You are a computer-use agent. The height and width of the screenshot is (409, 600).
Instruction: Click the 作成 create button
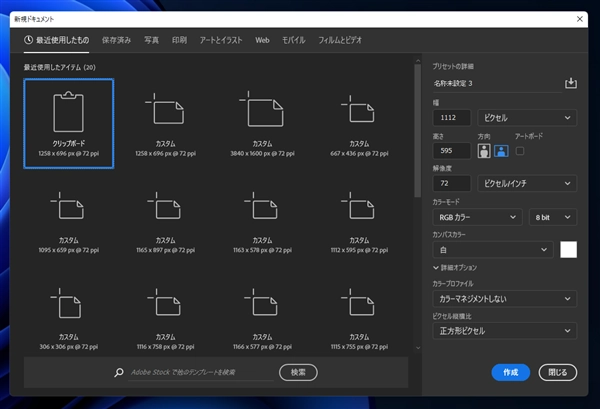tap(510, 372)
